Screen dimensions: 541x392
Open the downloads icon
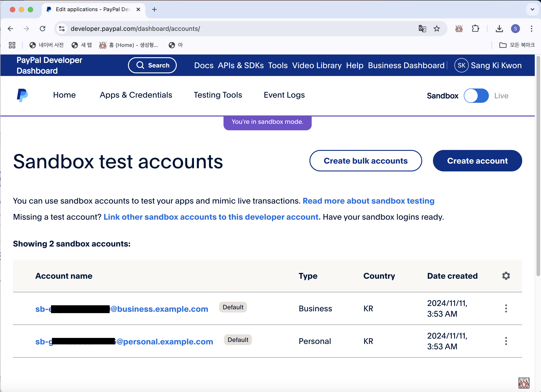[499, 29]
